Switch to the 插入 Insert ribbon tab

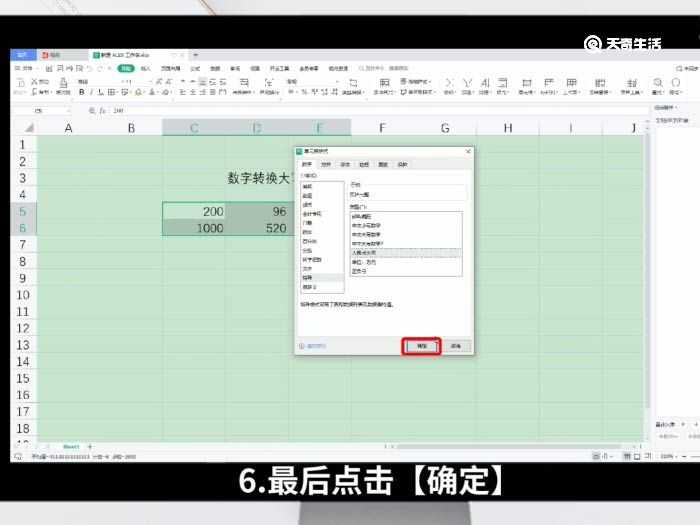146,68
